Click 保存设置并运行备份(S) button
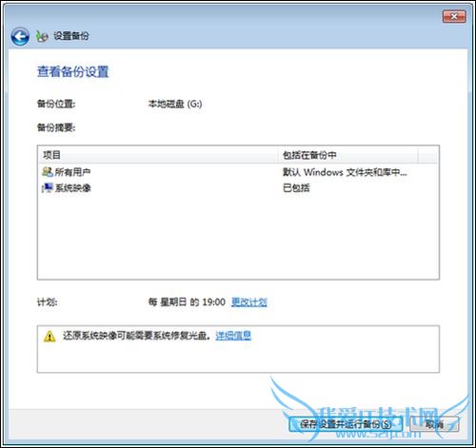476x448 pixels. pos(346,424)
